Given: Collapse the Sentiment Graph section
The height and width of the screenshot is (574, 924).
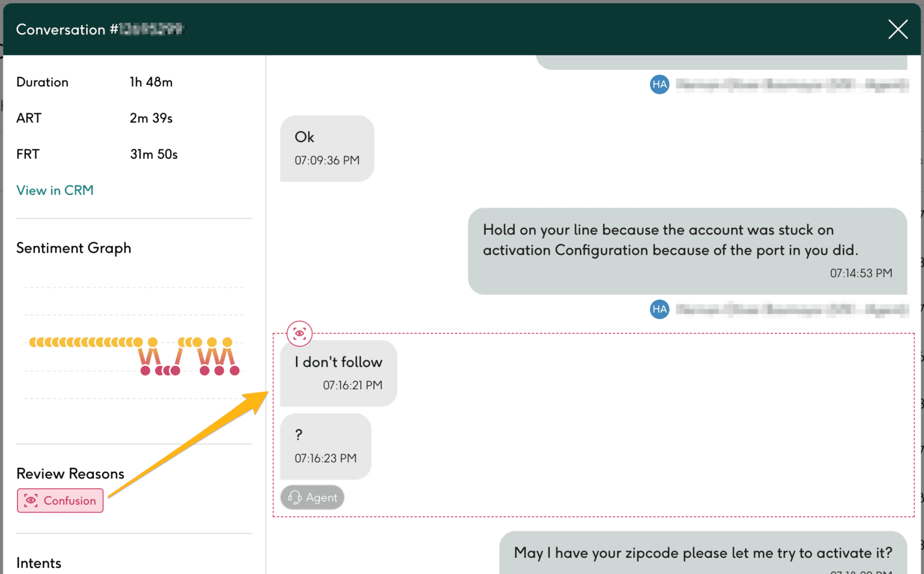Looking at the screenshot, I should [73, 248].
